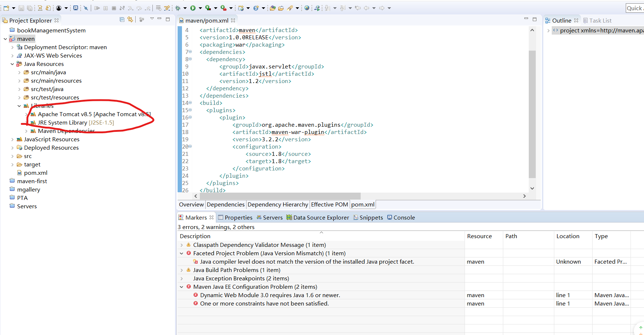Click the Forward navigation arrow
The image size is (644, 335).
click(x=381, y=8)
